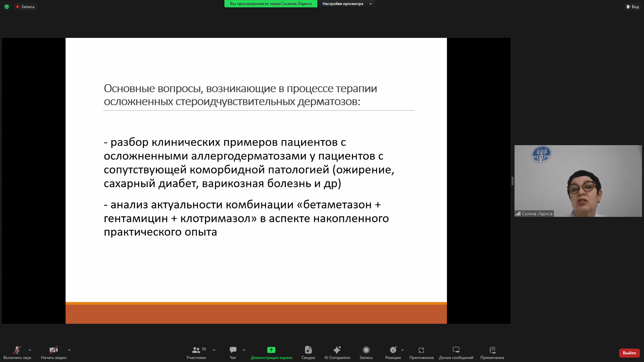Open the Reactions smiley icon
Image resolution: width=644 pixels, height=362 pixels.
coord(393,350)
